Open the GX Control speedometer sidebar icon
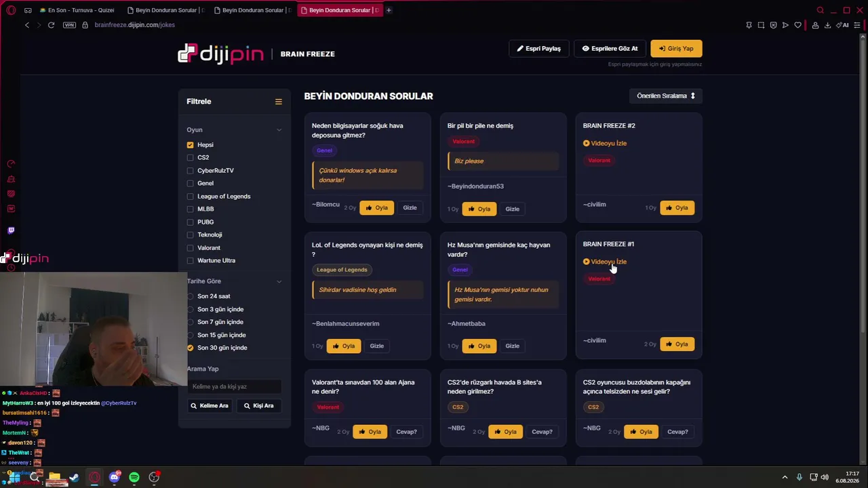 click(11, 164)
